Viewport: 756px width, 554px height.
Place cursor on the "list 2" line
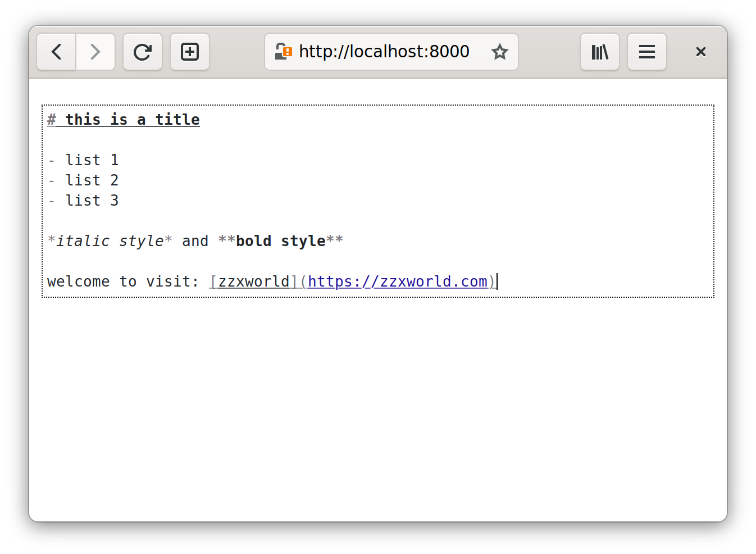pyautogui.click(x=92, y=180)
